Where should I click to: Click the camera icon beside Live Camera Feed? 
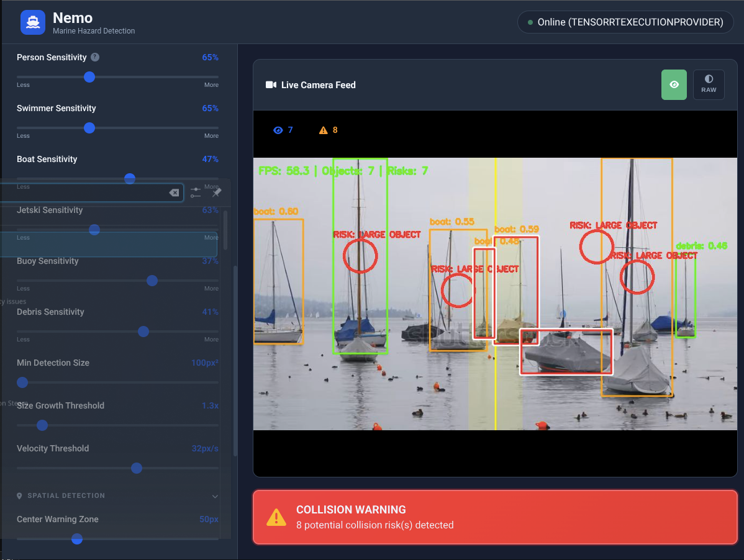(x=270, y=84)
